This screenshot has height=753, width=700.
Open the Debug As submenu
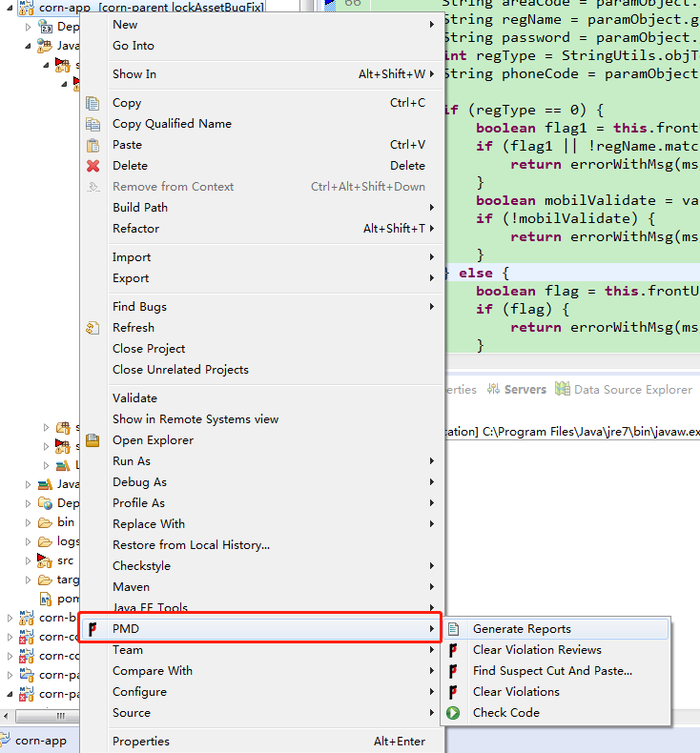[261, 482]
